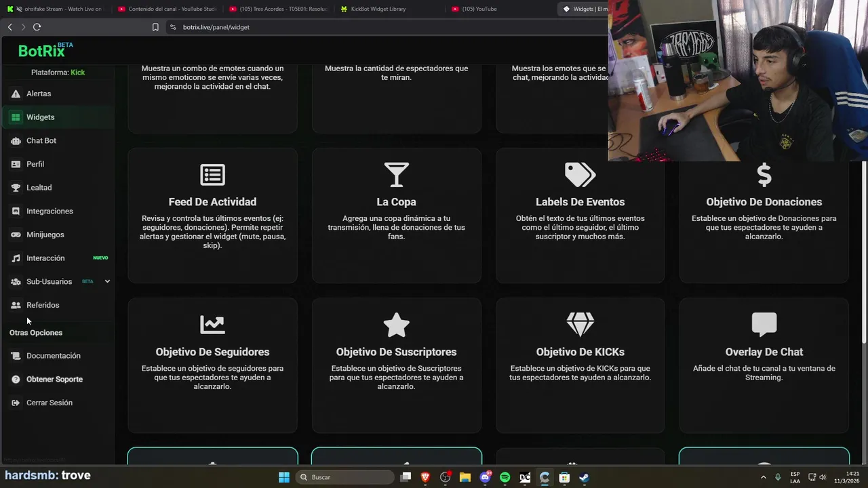Show hidden system tray icons chevron
Image resolution: width=868 pixels, height=488 pixels.
763,477
